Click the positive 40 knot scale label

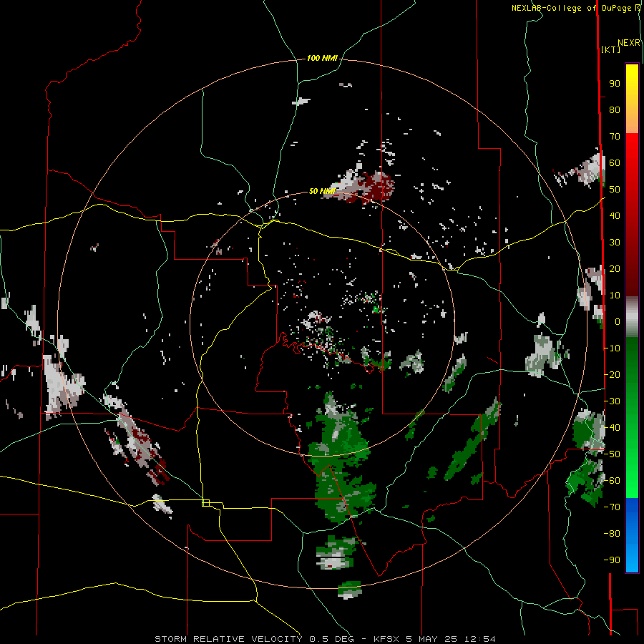click(x=615, y=216)
